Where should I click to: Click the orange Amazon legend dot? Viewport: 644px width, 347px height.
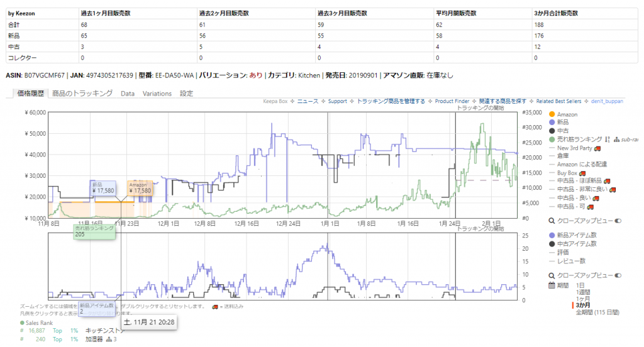(x=553, y=114)
